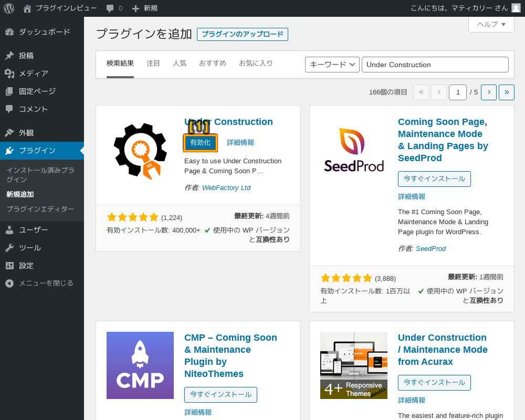The width and height of the screenshot is (525, 420).
Task: Switch to お気に入り favorites tab
Action: (256, 64)
